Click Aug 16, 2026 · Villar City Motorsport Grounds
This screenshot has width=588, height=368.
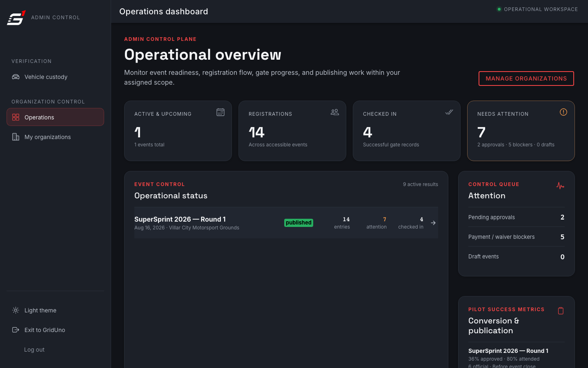[x=187, y=228]
